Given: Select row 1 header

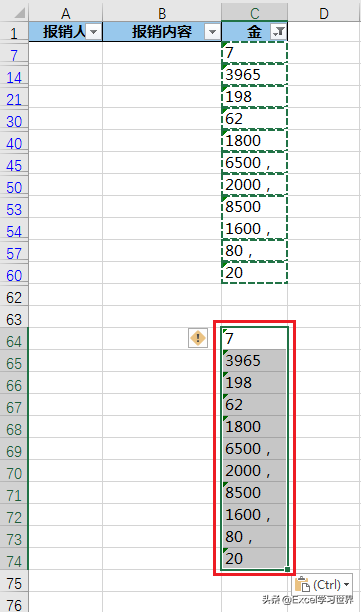Looking at the screenshot, I should pyautogui.click(x=14, y=32).
